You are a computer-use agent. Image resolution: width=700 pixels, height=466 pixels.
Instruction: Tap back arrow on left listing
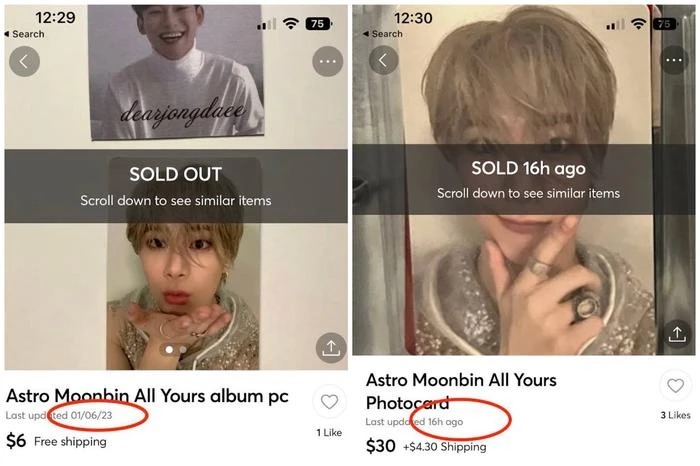(24, 61)
